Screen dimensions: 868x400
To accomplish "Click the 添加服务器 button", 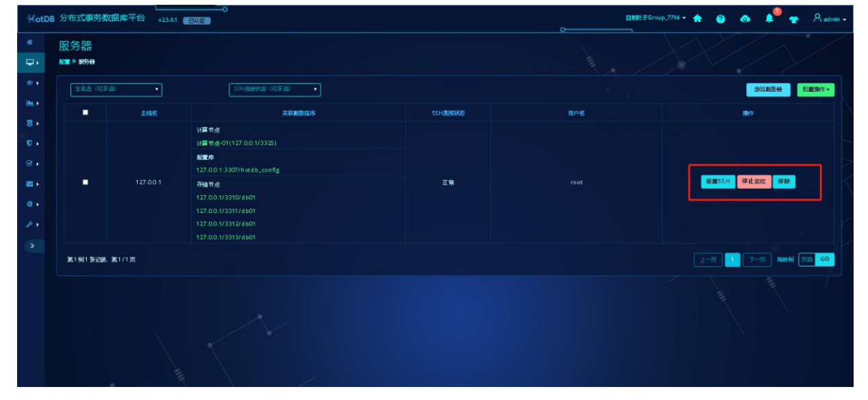I will [768, 90].
